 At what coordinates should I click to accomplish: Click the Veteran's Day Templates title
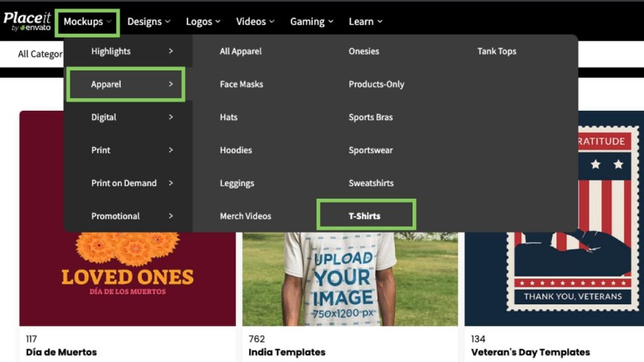[x=530, y=352]
